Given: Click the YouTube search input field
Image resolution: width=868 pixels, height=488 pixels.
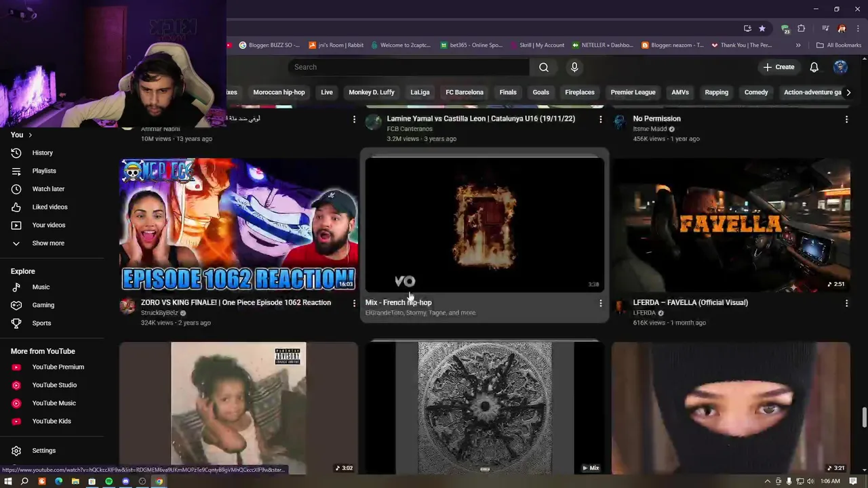Looking at the screenshot, I should coord(409,67).
